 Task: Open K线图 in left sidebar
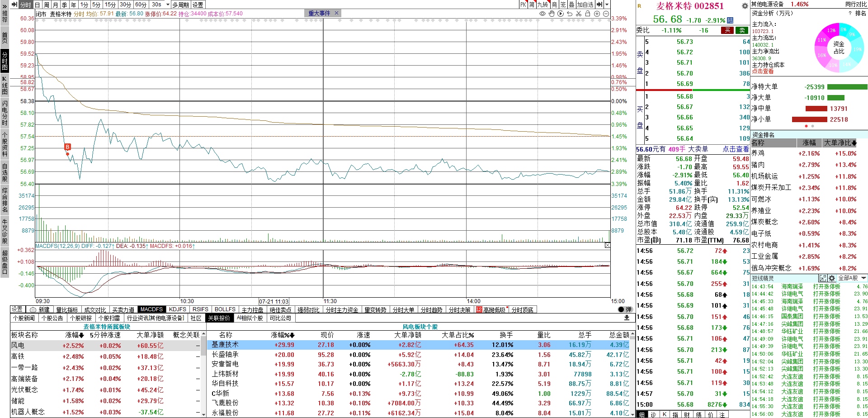point(5,85)
